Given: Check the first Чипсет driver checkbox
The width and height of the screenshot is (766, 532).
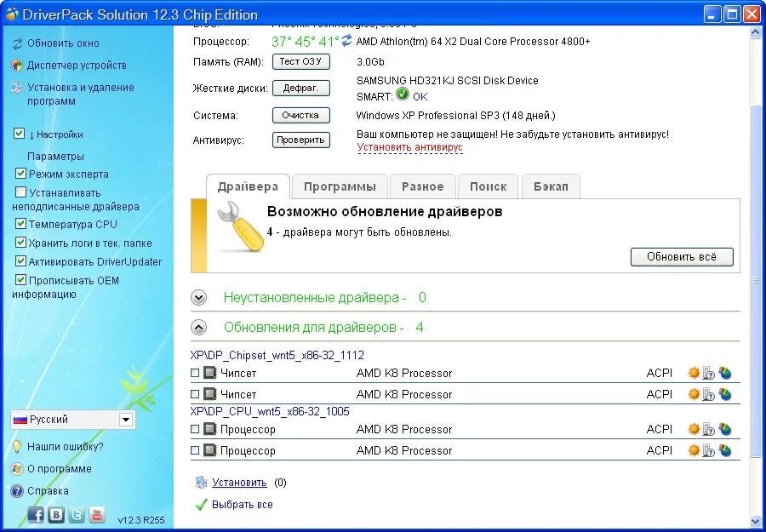Looking at the screenshot, I should coord(195,373).
